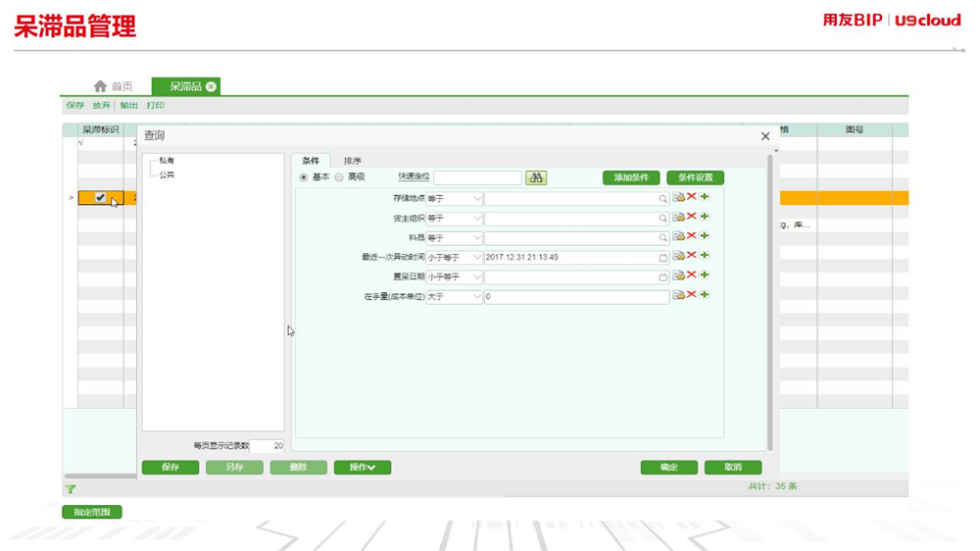The image size is (980, 551).
Task: Add condition after 料品 with green plus
Action: (705, 235)
